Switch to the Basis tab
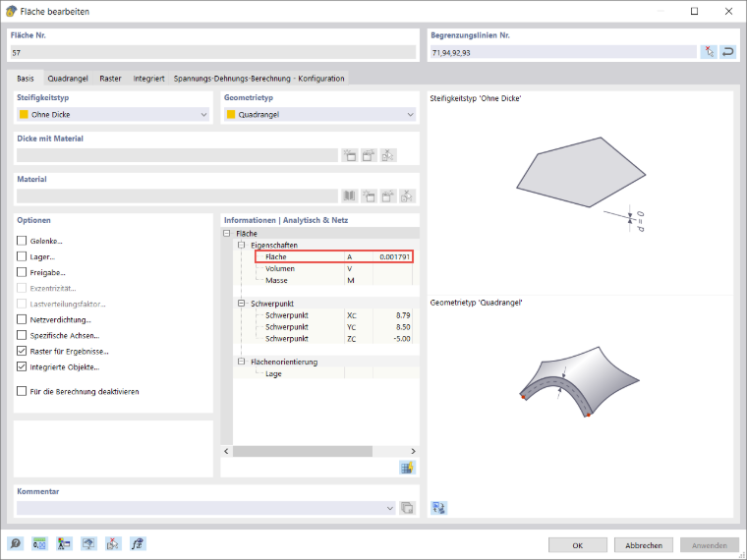 pos(26,78)
